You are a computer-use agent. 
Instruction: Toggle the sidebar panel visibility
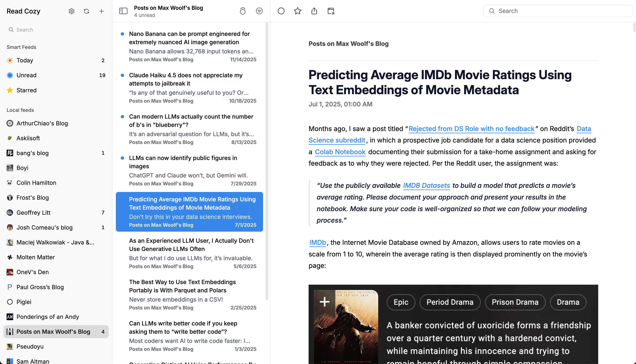123,11
